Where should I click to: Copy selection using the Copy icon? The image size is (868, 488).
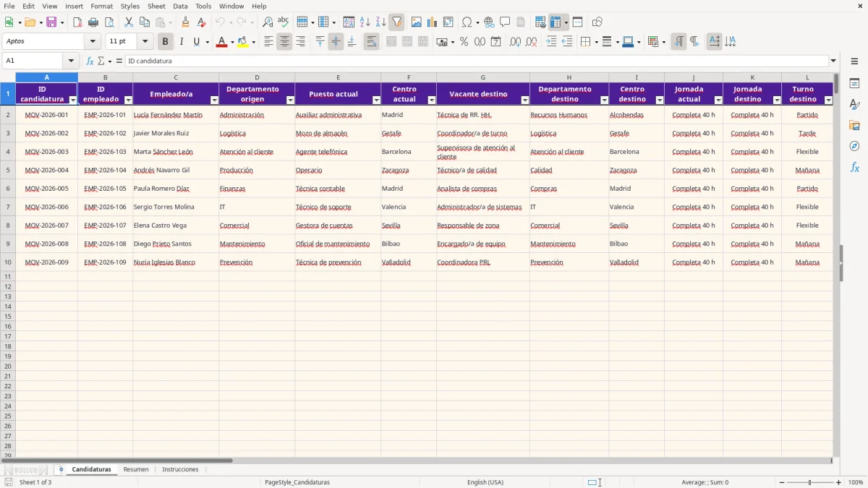(x=145, y=22)
